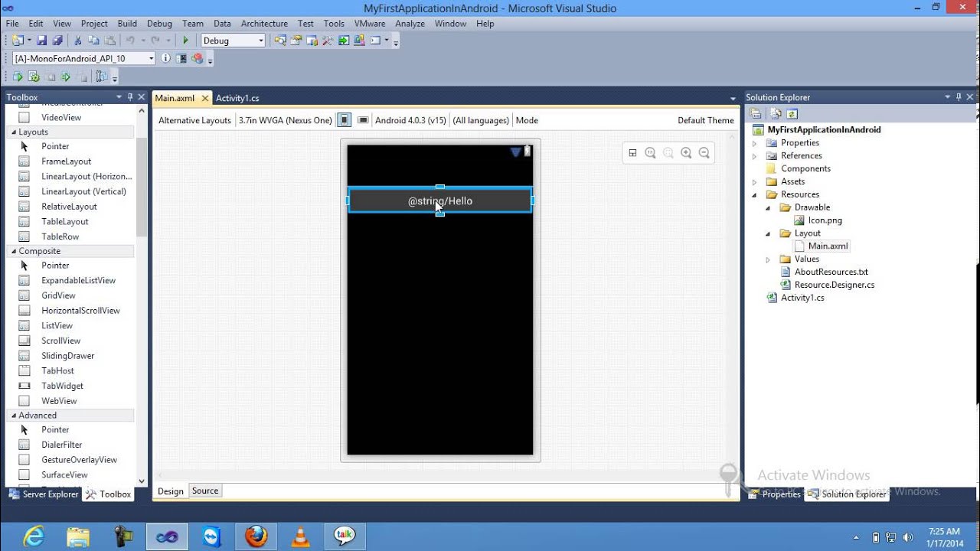Open the Alternative Layouts dropdown
The height and width of the screenshot is (551, 980).
[194, 120]
